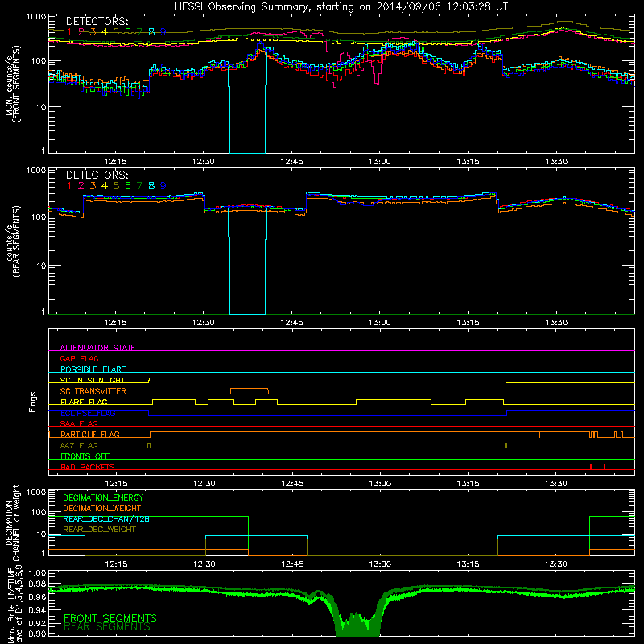Image resolution: width=644 pixels, height=644 pixels.
Task: Click the 12:45 tick label under the Flags plot
Action: (x=292, y=484)
